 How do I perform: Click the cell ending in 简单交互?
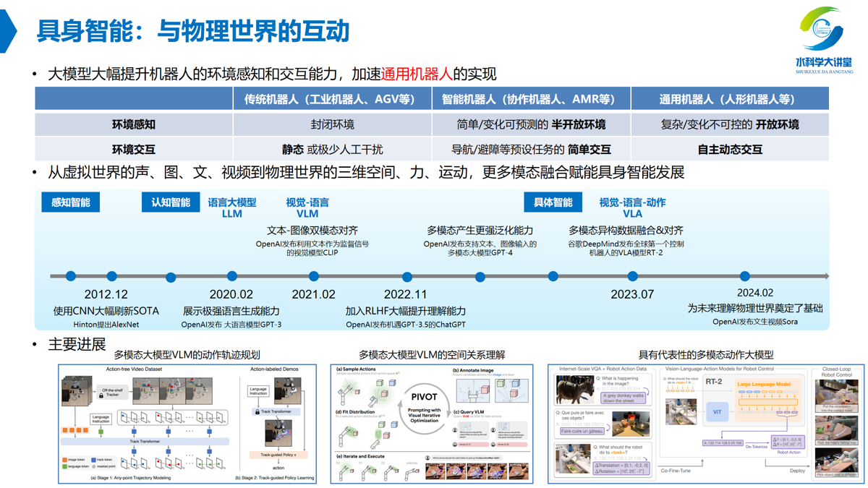click(x=531, y=150)
